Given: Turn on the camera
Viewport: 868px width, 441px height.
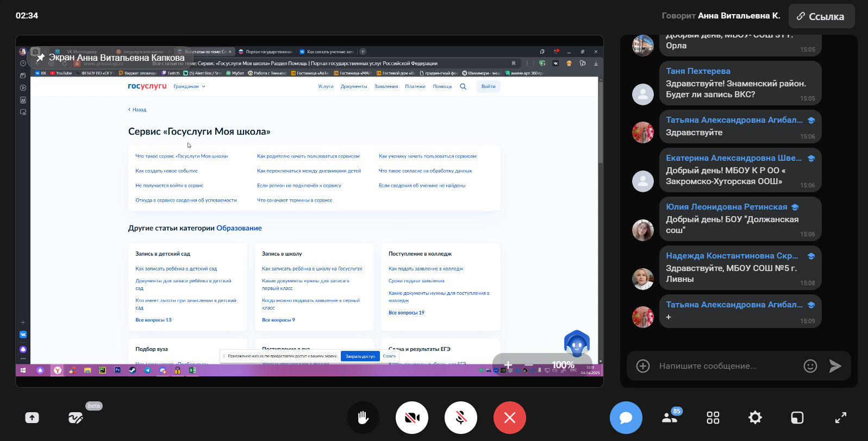Looking at the screenshot, I should (412, 418).
